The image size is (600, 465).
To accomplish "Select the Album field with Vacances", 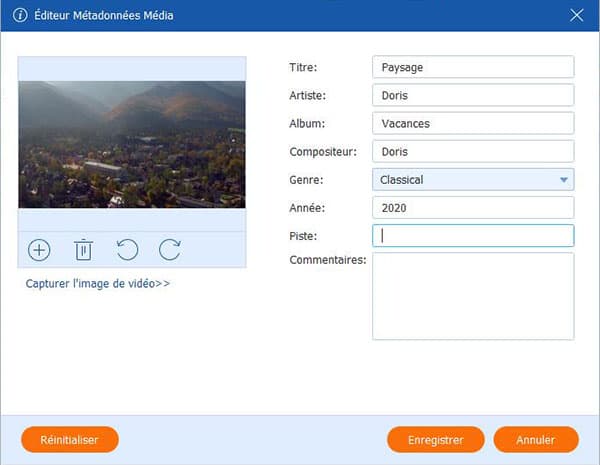I will coord(472,123).
